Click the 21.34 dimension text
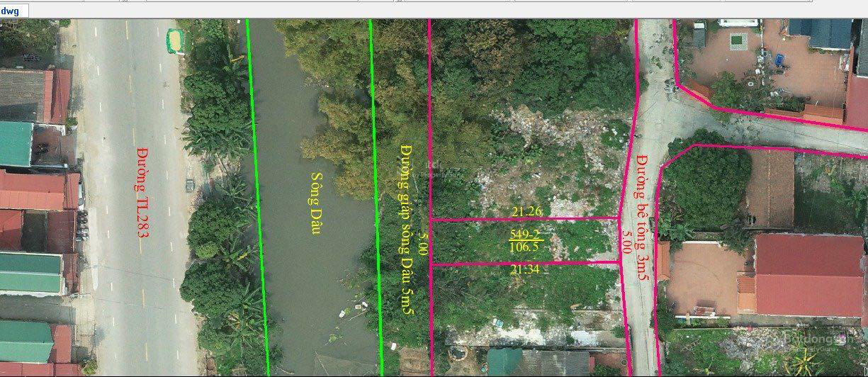Image resolution: width=868 pixels, height=377 pixels. tap(526, 269)
